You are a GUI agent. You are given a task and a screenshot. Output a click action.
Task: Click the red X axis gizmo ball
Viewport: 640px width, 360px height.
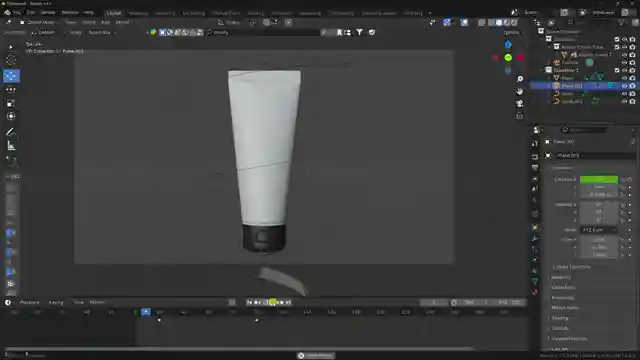pyautogui.click(x=521, y=58)
